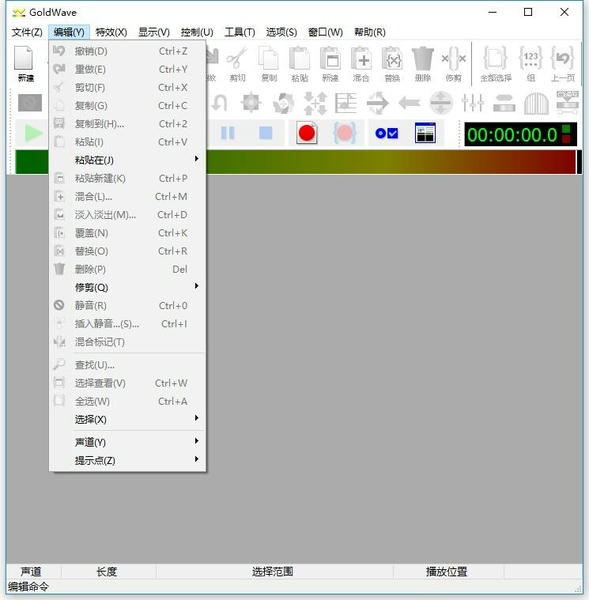Image resolution: width=589 pixels, height=600 pixels.
Task: Click the Paste New (新建) clipboard toolbar icon
Action: (x=330, y=64)
